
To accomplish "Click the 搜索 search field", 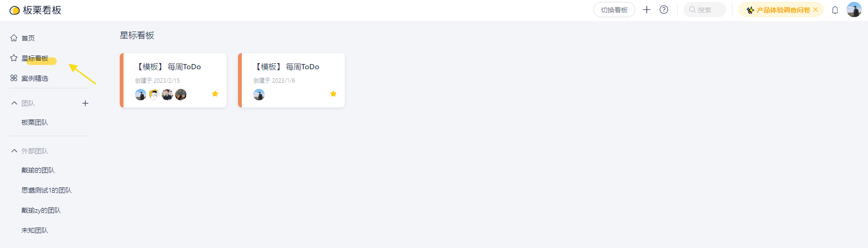I will (x=705, y=10).
